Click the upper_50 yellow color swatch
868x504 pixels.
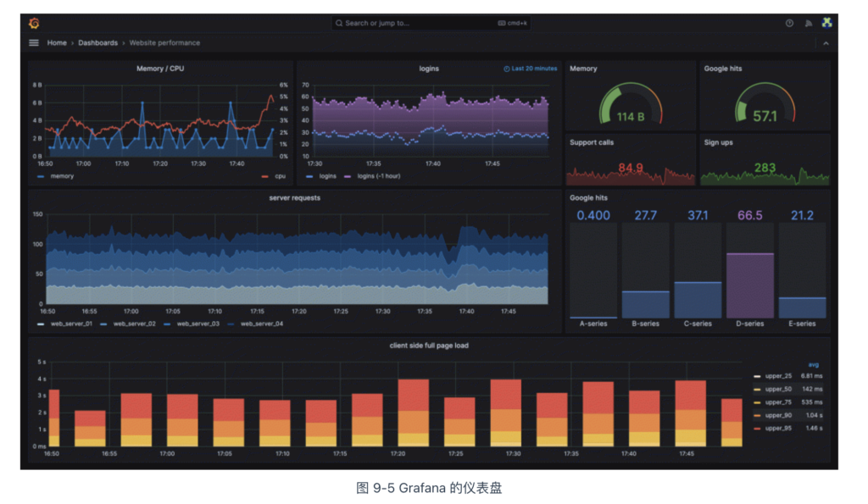[757, 390]
